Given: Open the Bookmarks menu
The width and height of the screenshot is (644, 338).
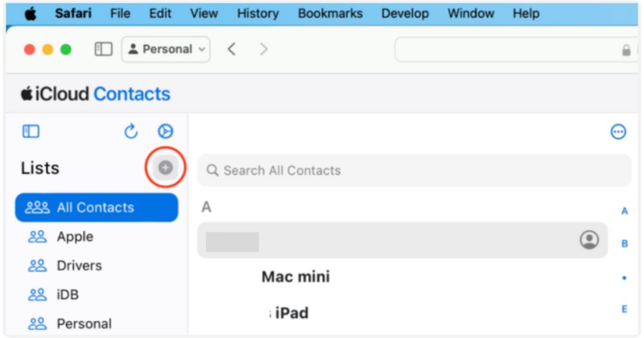Looking at the screenshot, I should [x=328, y=14].
